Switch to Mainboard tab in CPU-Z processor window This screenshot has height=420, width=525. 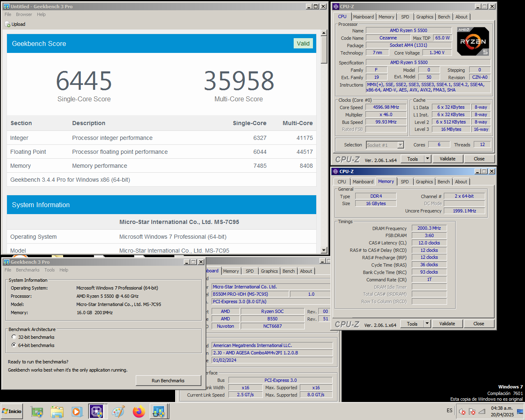(363, 17)
